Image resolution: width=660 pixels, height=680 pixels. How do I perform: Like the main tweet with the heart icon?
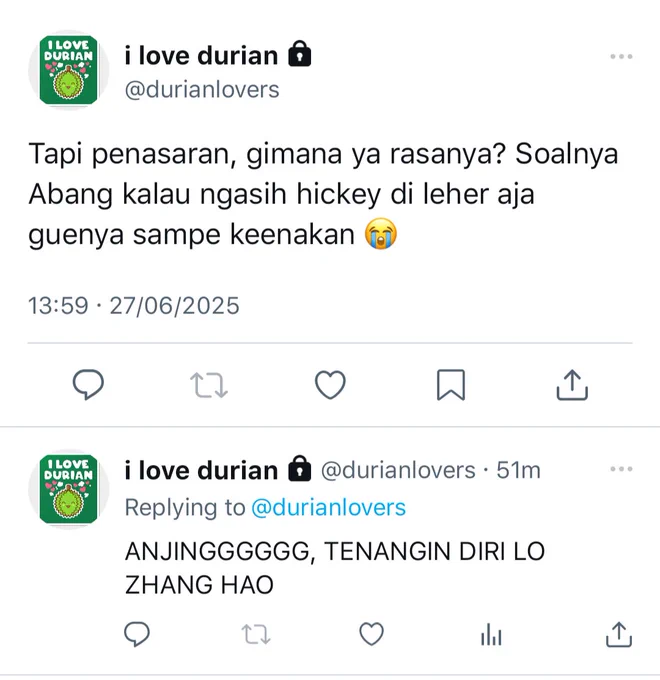(330, 385)
